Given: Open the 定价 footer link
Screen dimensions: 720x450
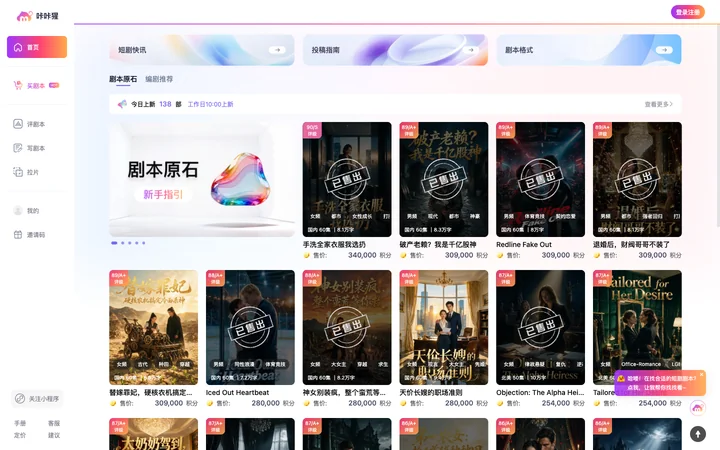Looking at the screenshot, I should coord(20,435).
